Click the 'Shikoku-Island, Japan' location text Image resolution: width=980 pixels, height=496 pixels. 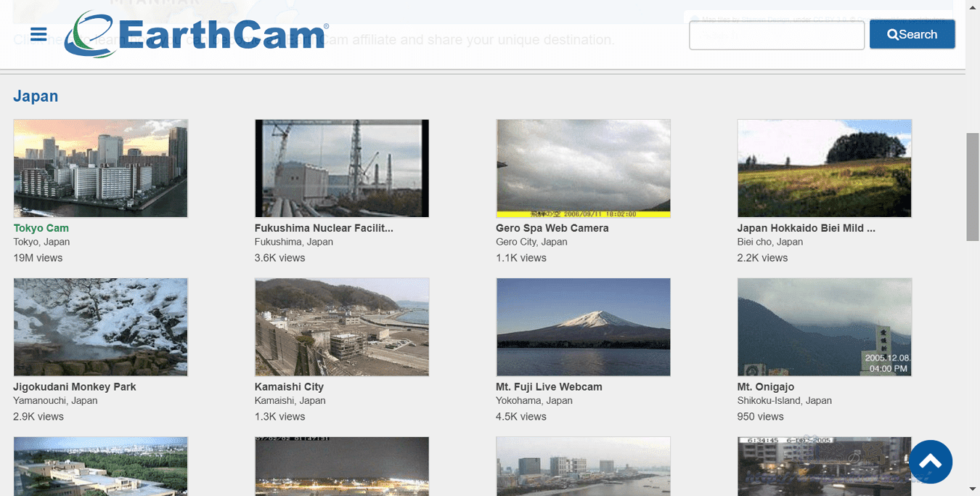[785, 400]
